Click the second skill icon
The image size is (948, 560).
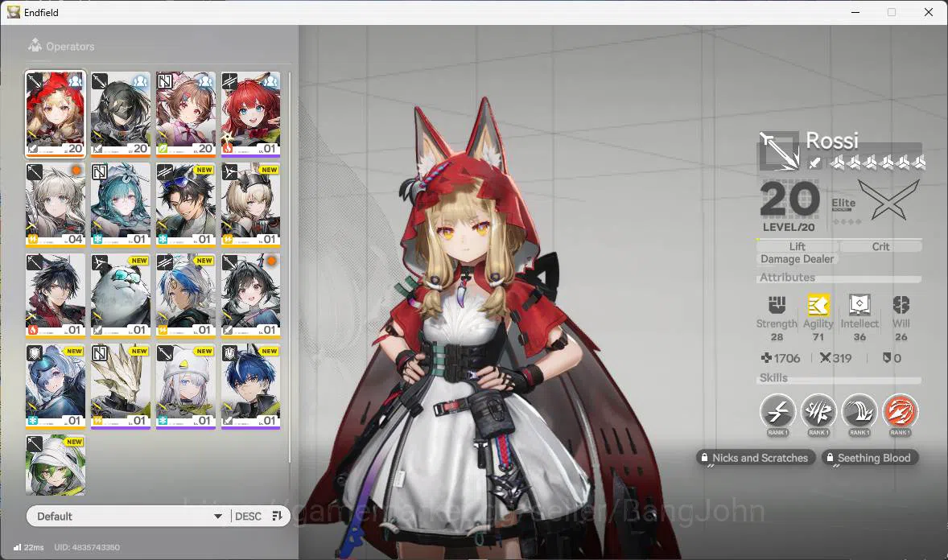click(x=818, y=412)
